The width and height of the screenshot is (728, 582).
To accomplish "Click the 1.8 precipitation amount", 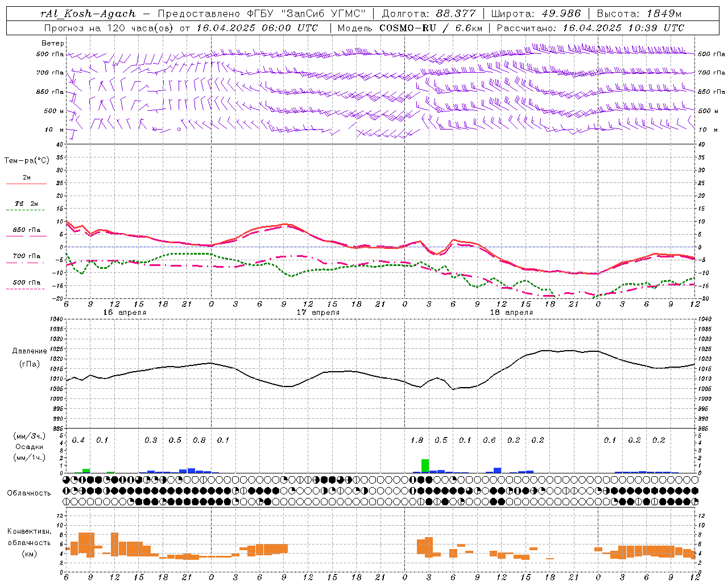I will 417,440.
